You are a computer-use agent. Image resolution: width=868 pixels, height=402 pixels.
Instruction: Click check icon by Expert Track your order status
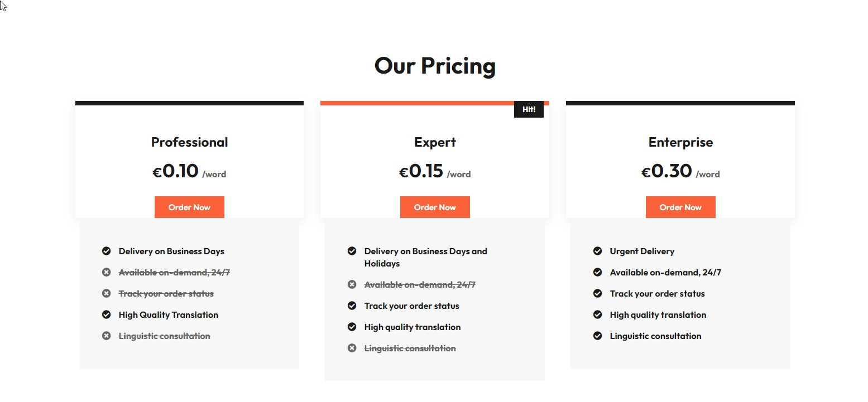(352, 306)
